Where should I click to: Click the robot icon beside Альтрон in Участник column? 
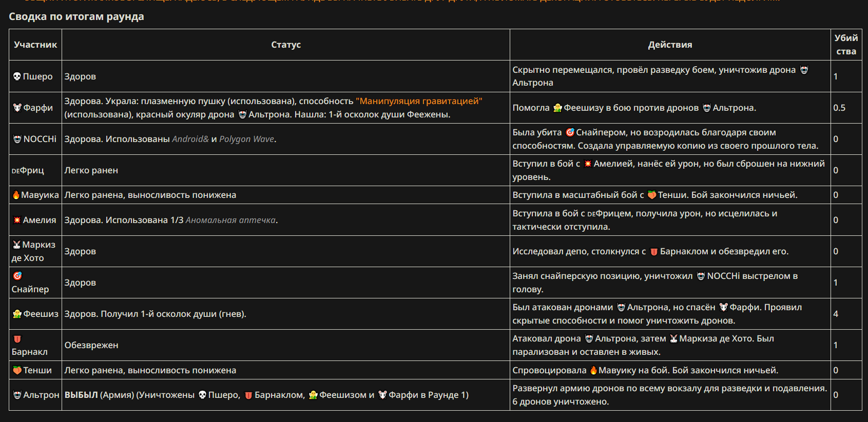[17, 395]
